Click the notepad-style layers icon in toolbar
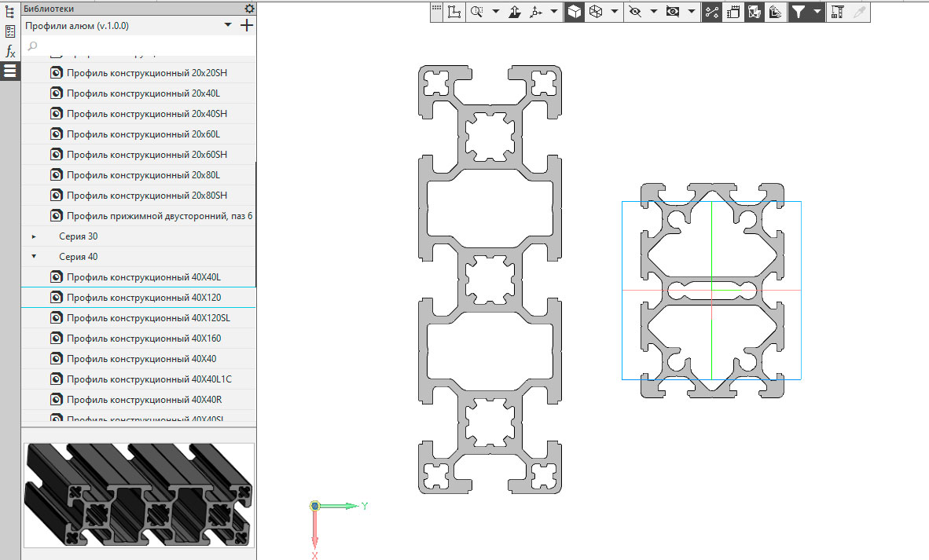Image resolution: width=929 pixels, height=560 pixels. tap(733, 12)
